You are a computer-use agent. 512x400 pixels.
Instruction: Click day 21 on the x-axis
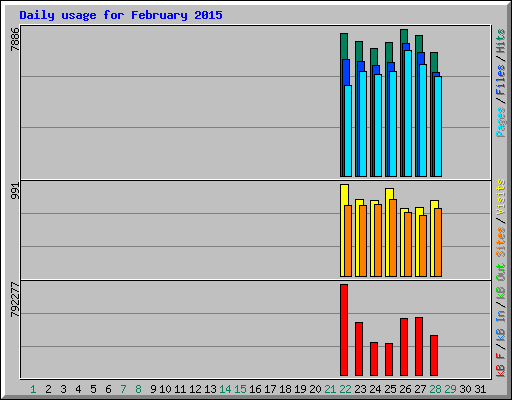[x=330, y=389]
